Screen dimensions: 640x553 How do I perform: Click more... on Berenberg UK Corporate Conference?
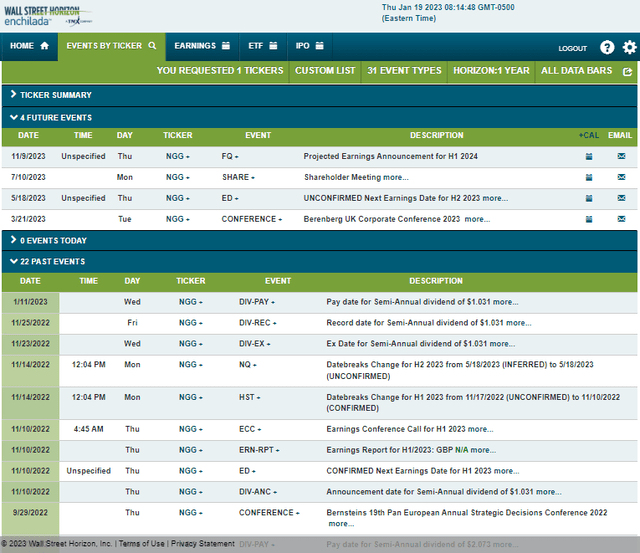pos(477,219)
